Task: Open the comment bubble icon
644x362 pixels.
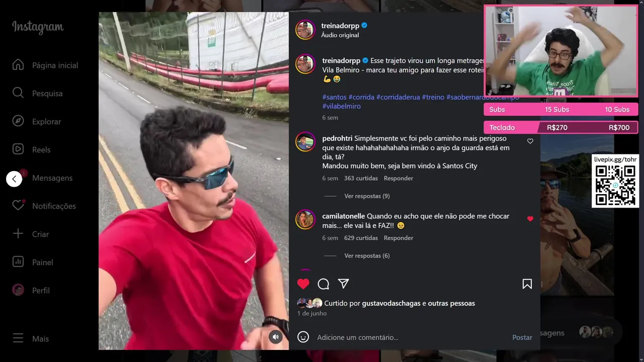Action: tap(324, 284)
